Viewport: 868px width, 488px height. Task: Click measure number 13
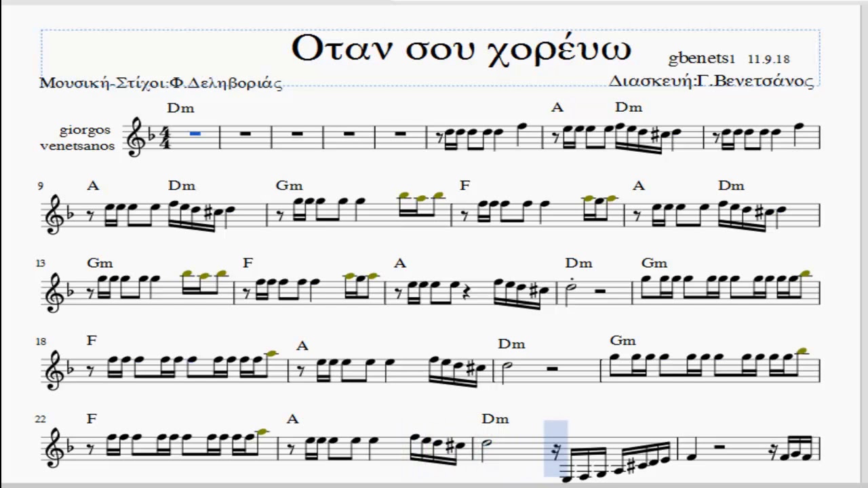coord(41,264)
